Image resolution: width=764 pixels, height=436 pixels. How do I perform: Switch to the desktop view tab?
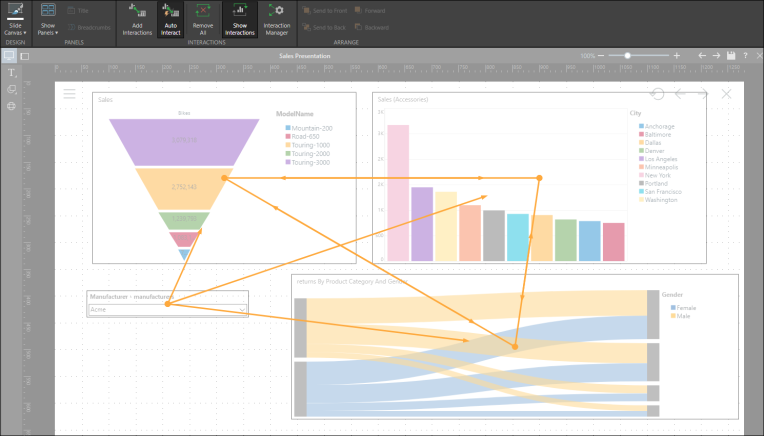[9, 56]
